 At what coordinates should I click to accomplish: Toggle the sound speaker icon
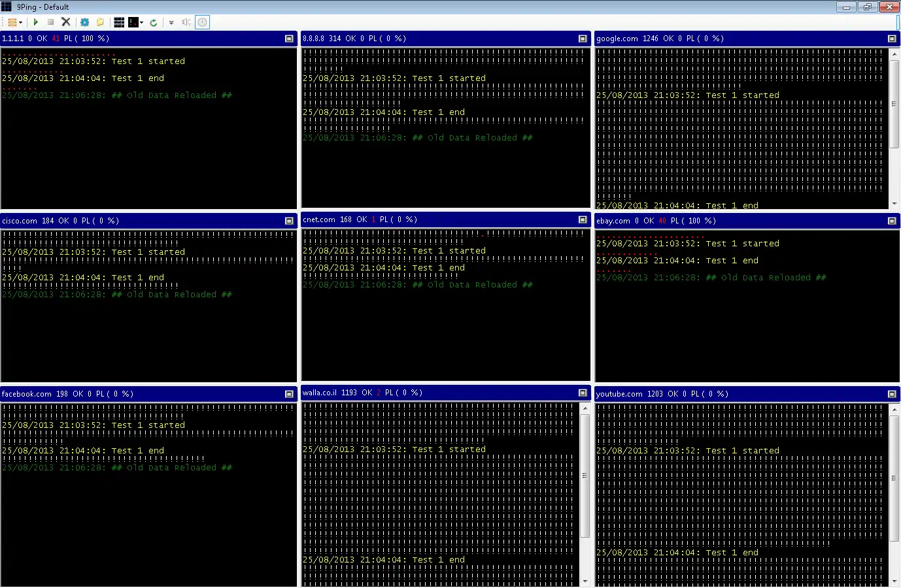pyautogui.click(x=186, y=22)
